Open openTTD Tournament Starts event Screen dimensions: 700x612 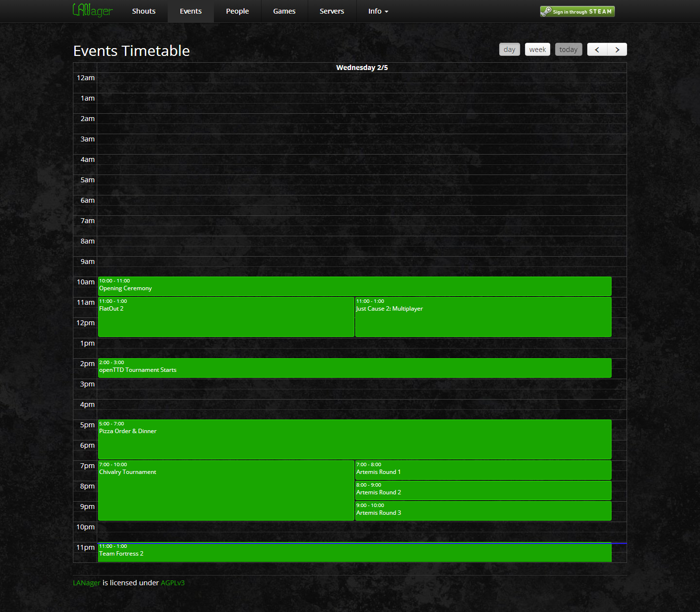click(354, 368)
